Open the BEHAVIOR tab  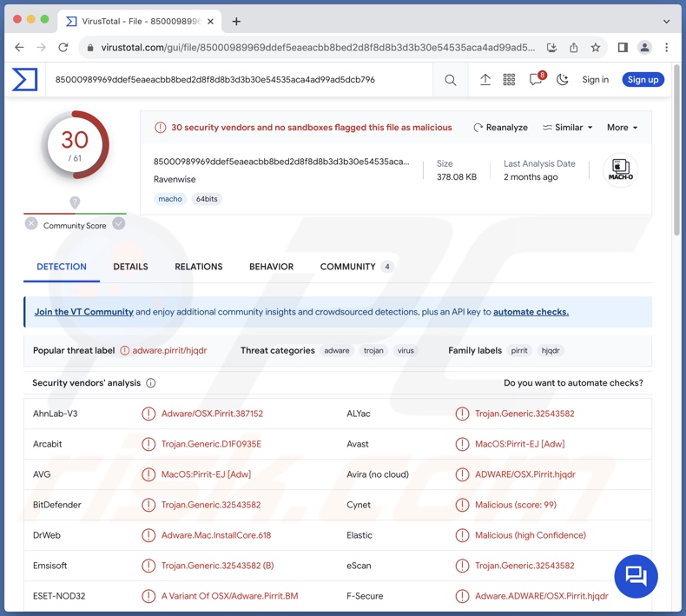pyautogui.click(x=271, y=267)
